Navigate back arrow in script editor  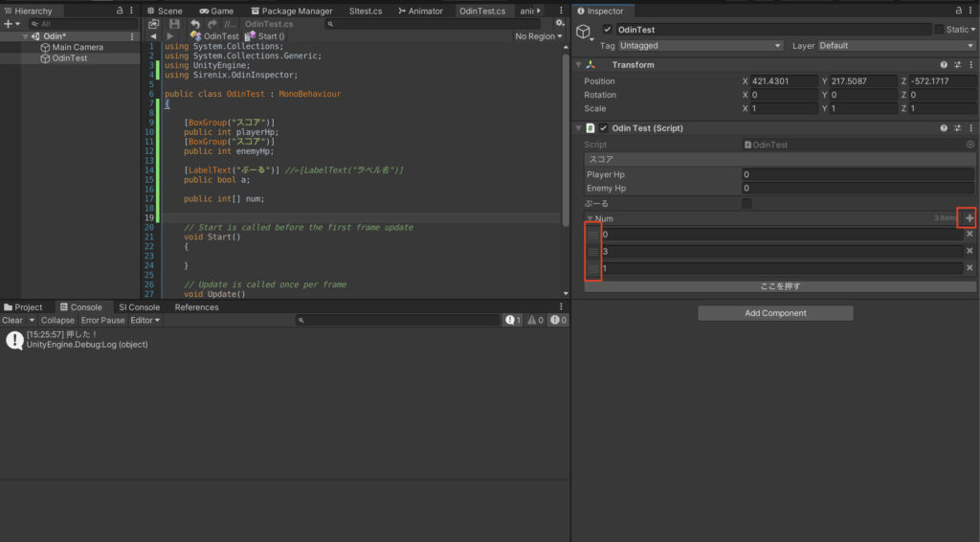153,36
